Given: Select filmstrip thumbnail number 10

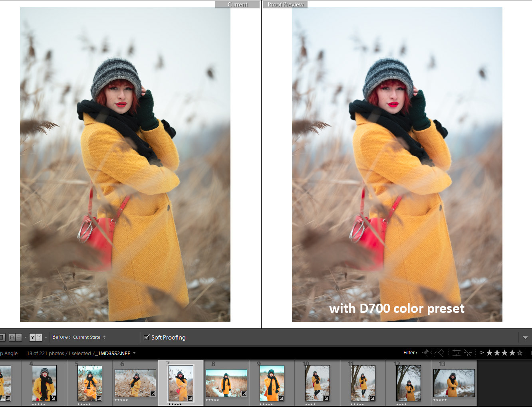Looking at the screenshot, I should tap(318, 383).
